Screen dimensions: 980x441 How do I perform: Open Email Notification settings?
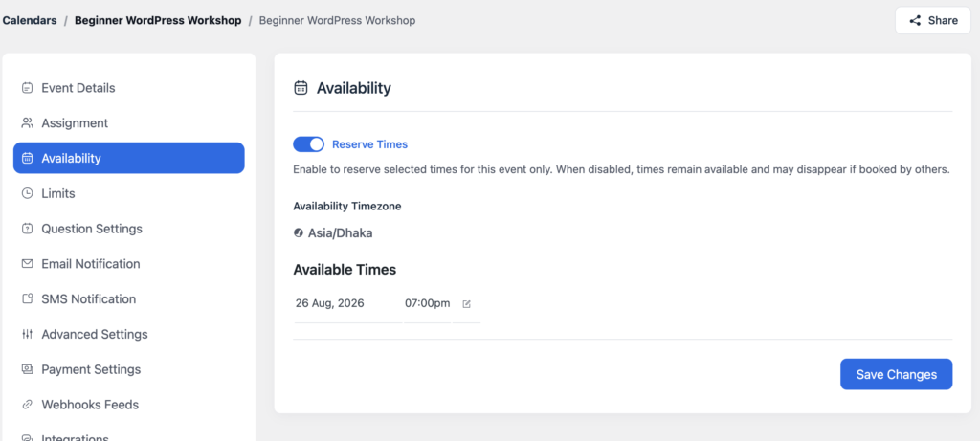129,264
